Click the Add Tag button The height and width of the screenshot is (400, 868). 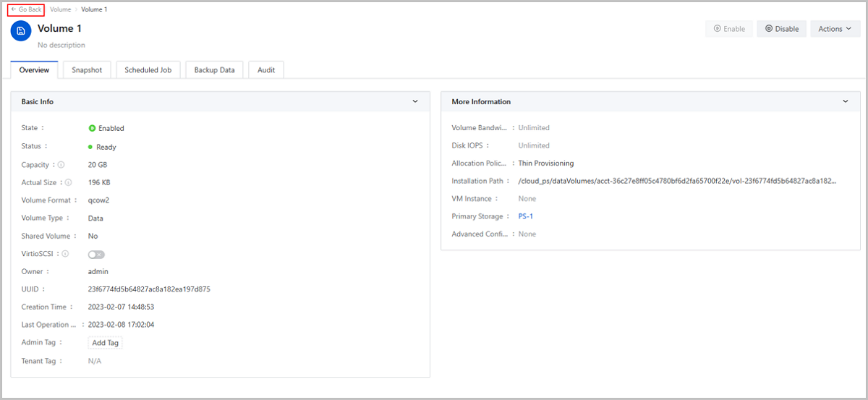click(x=106, y=343)
